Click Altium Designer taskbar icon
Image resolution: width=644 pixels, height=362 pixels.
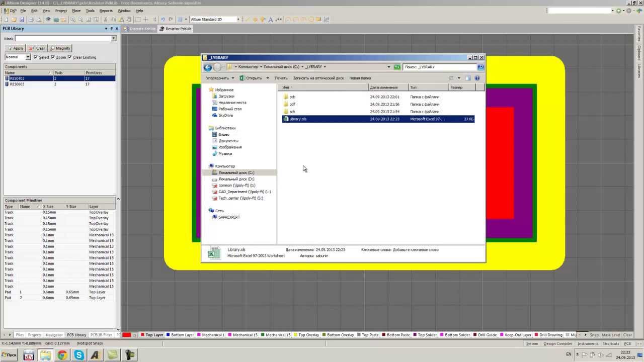pyautogui.click(x=96, y=355)
